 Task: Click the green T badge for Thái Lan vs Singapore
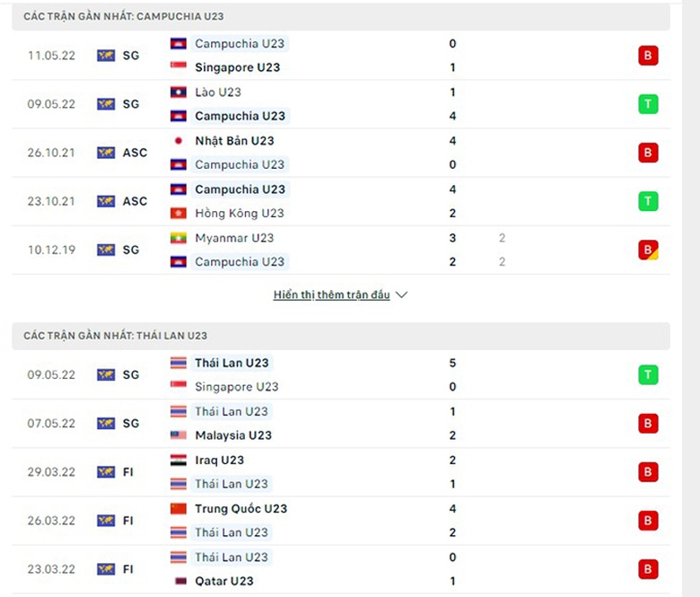coord(648,375)
